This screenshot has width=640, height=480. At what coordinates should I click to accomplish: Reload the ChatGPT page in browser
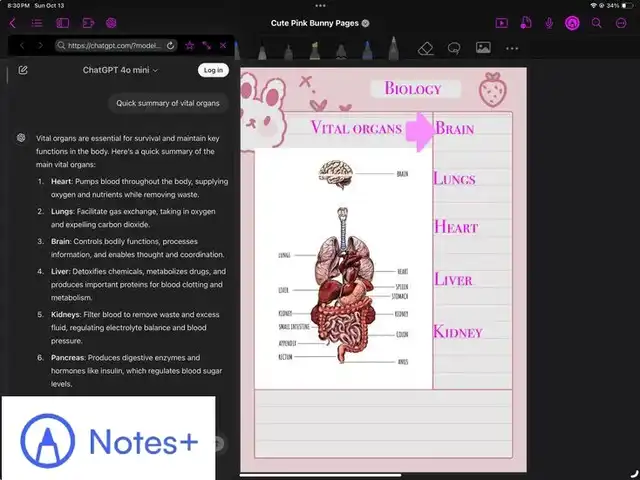pos(171,45)
